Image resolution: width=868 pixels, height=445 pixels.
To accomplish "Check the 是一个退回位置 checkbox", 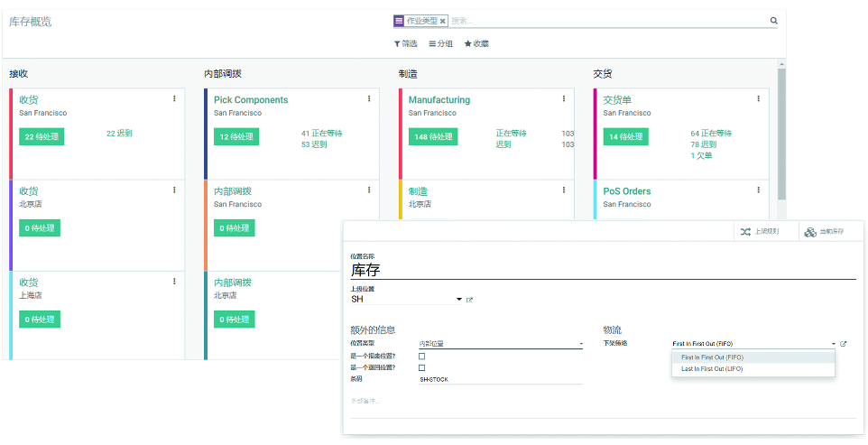I will [x=421, y=368].
